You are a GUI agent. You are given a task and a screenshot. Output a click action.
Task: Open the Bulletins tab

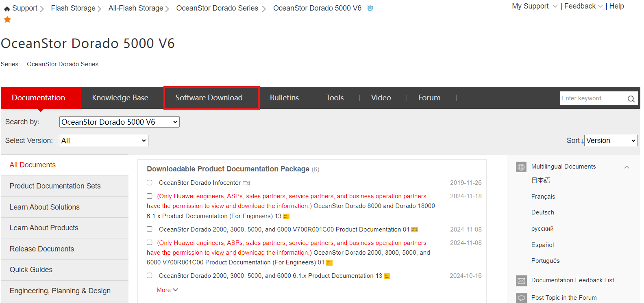[285, 98]
